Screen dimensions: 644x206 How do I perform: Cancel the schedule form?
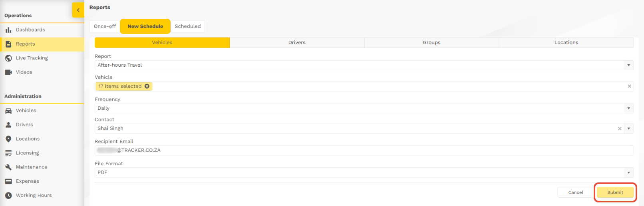(576, 192)
